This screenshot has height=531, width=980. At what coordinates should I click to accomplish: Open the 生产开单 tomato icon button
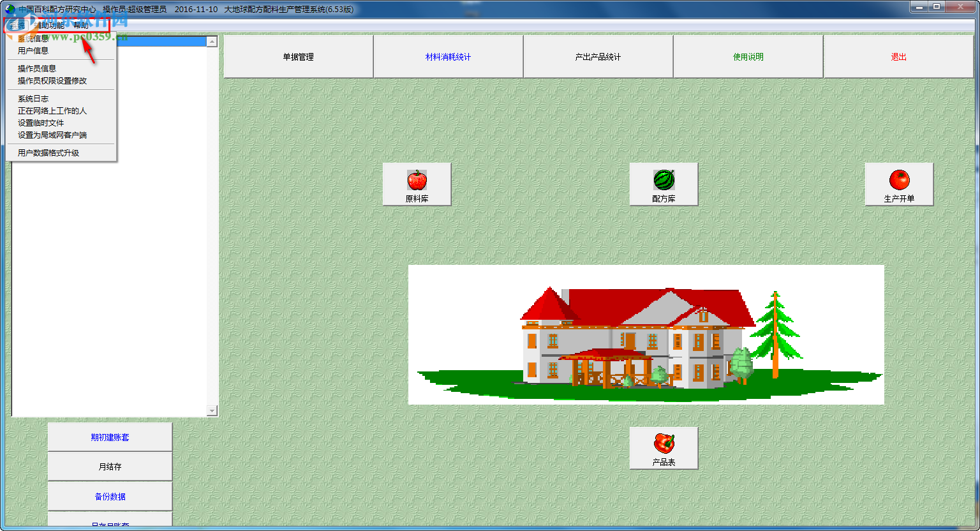pyautogui.click(x=899, y=184)
